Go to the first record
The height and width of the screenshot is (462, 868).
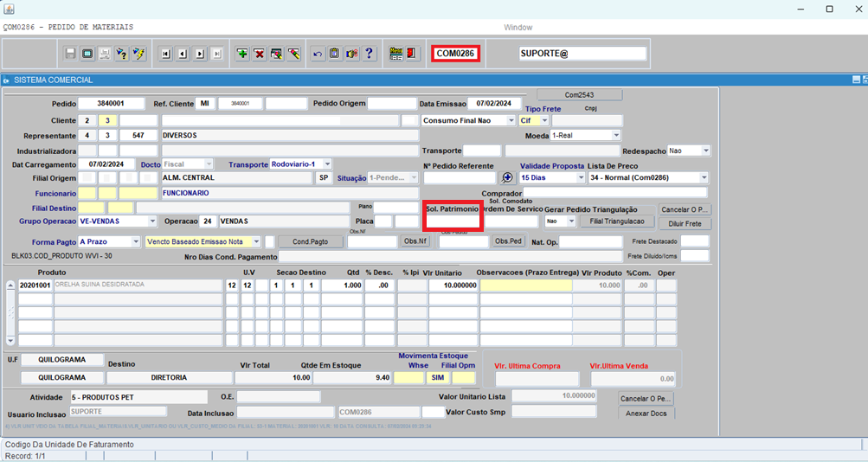(x=165, y=54)
